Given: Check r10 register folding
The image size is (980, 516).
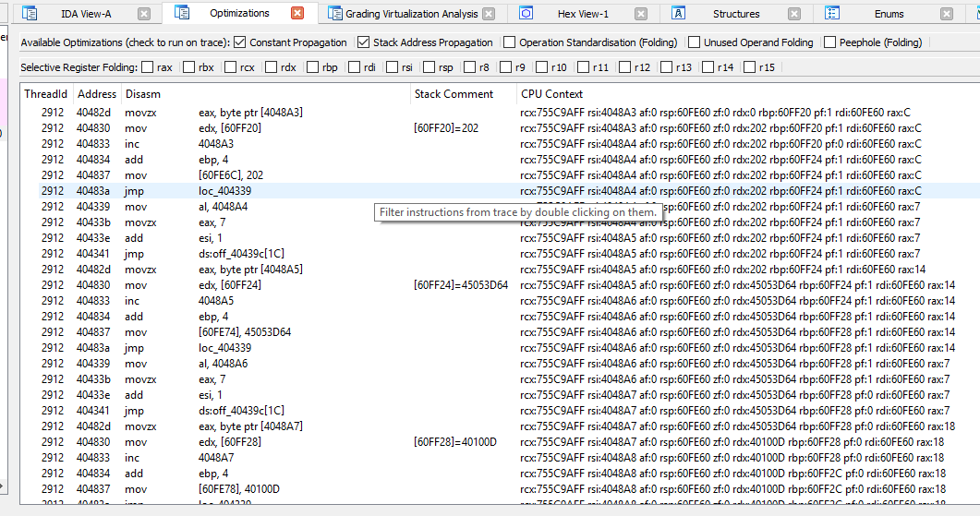Looking at the screenshot, I should (542, 66).
